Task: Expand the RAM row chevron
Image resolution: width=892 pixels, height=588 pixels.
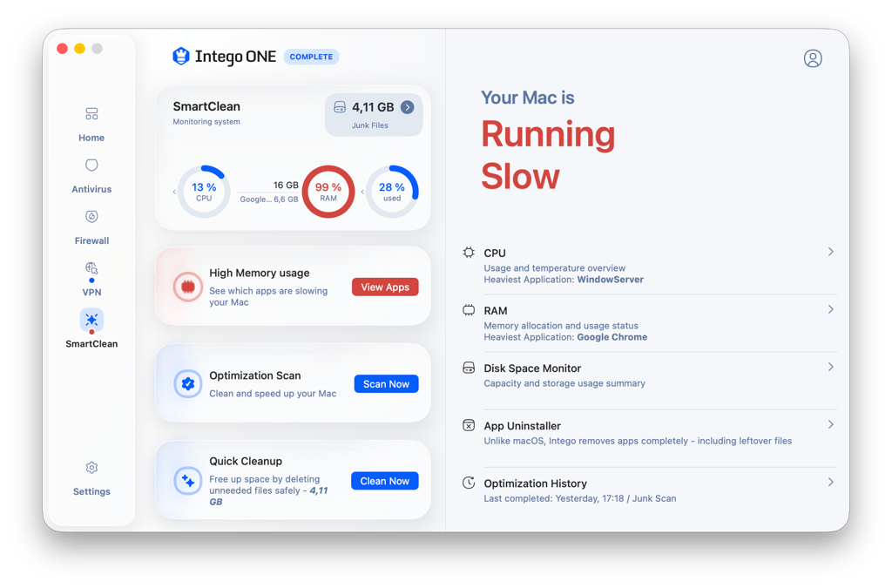Action: pyautogui.click(x=830, y=309)
